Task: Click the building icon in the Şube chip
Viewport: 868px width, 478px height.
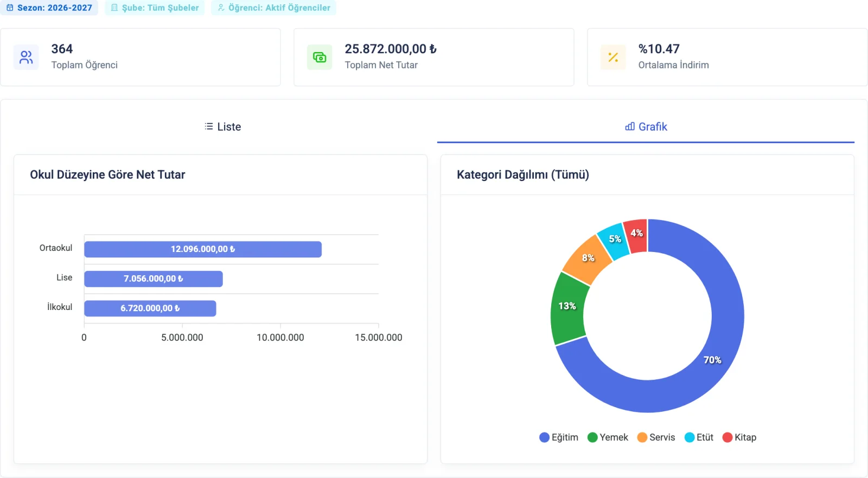Action: tap(114, 8)
